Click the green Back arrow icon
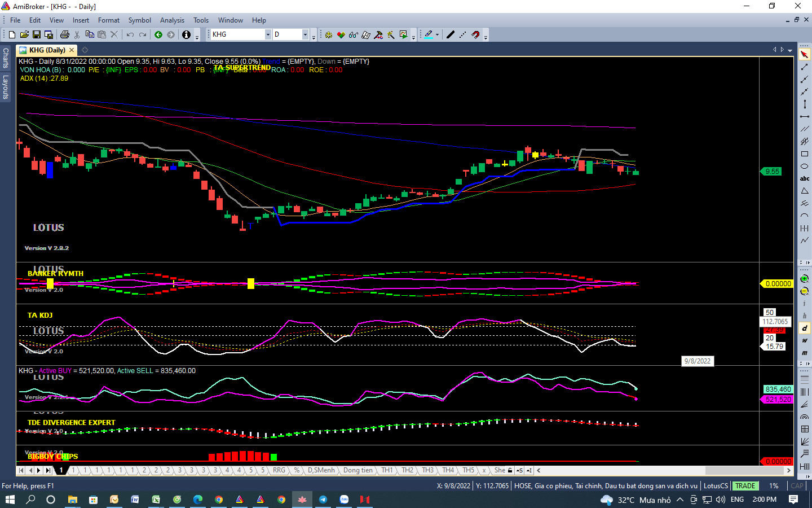Screen dimensions: 812x508 pyautogui.click(x=158, y=34)
